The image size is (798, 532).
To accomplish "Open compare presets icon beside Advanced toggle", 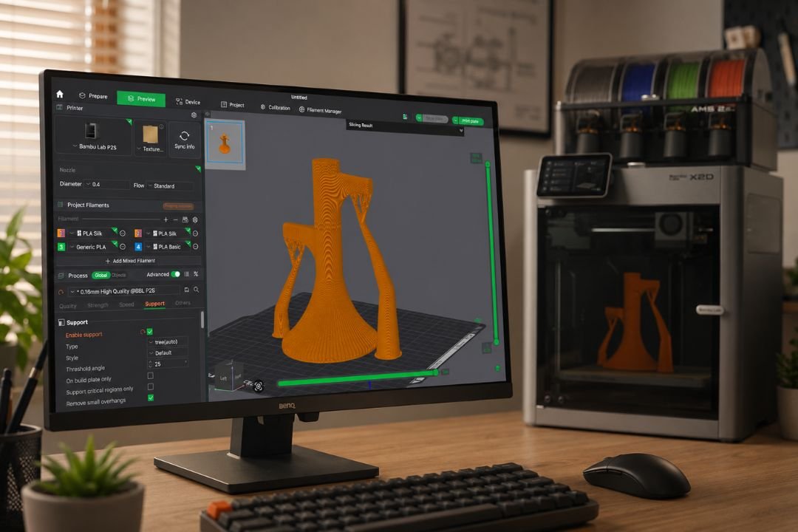I will coord(196,274).
